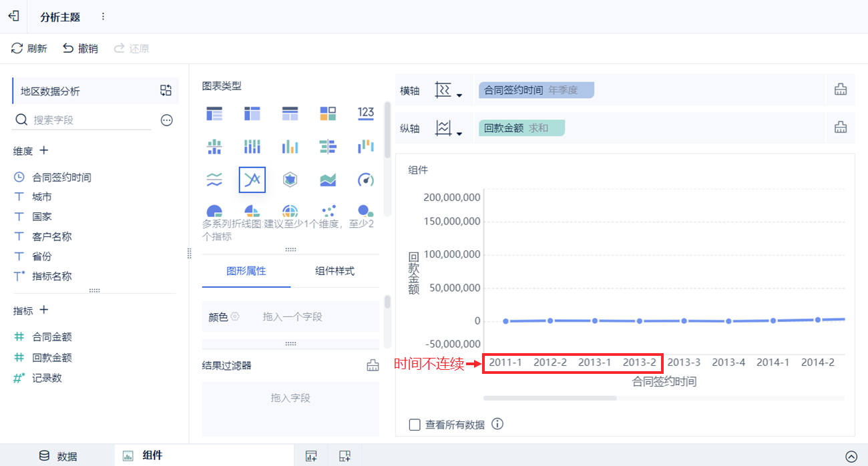The image size is (868, 466).
Task: Choose the gauge dashboard chart type
Action: tap(366, 180)
